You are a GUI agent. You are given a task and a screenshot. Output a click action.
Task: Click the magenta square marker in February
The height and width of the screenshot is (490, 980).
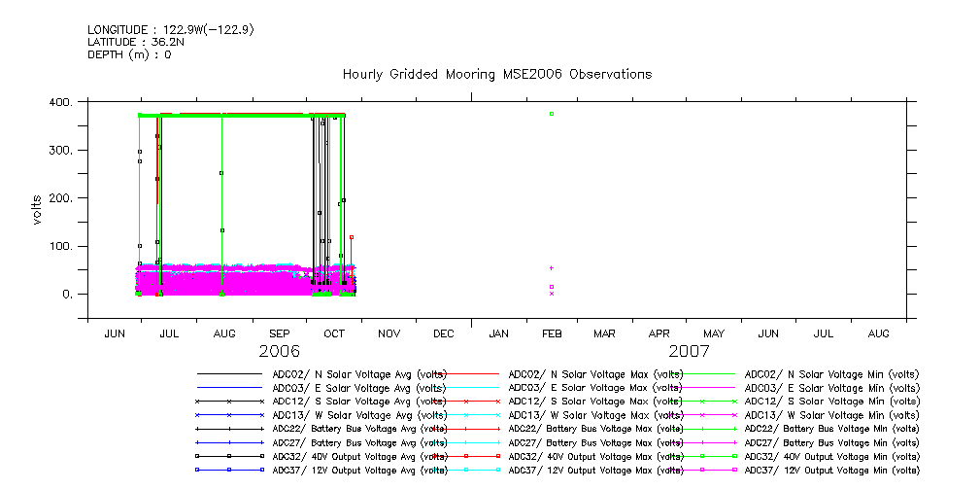pyautogui.click(x=551, y=287)
